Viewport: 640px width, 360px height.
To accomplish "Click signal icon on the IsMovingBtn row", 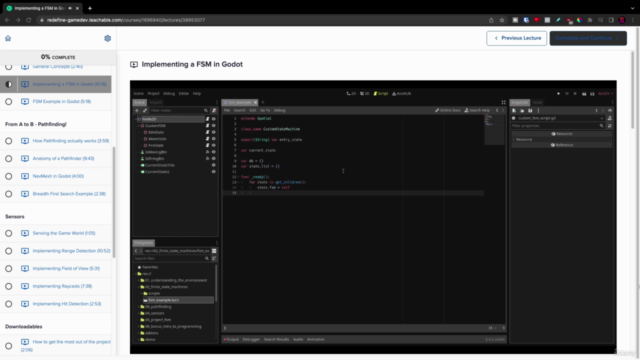I will pyautogui.click(x=207, y=152).
